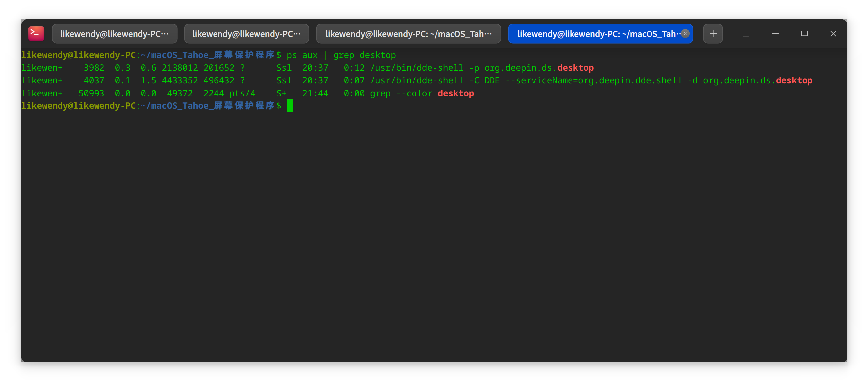Click 'grep --color' process text
The width and height of the screenshot is (868, 385).
click(401, 93)
